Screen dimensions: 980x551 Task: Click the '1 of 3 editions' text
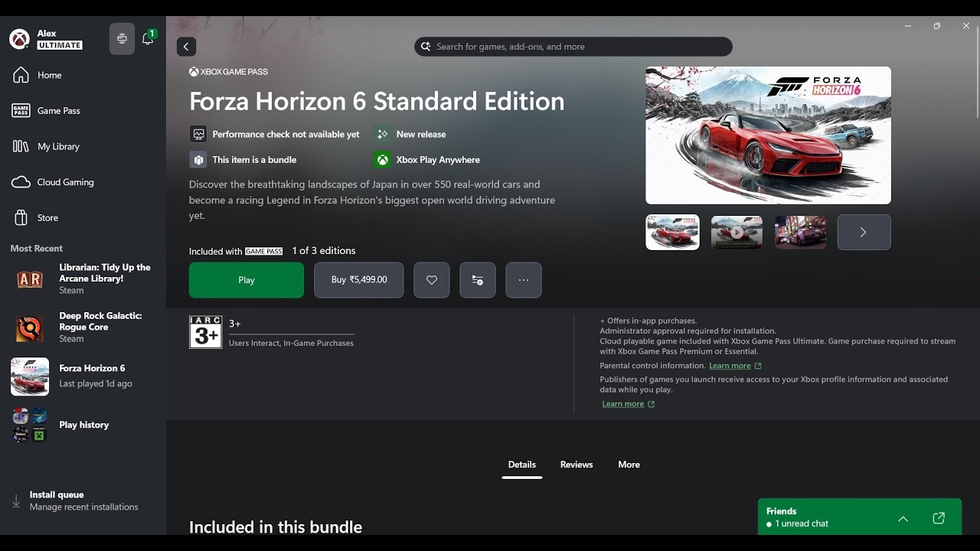(x=324, y=251)
